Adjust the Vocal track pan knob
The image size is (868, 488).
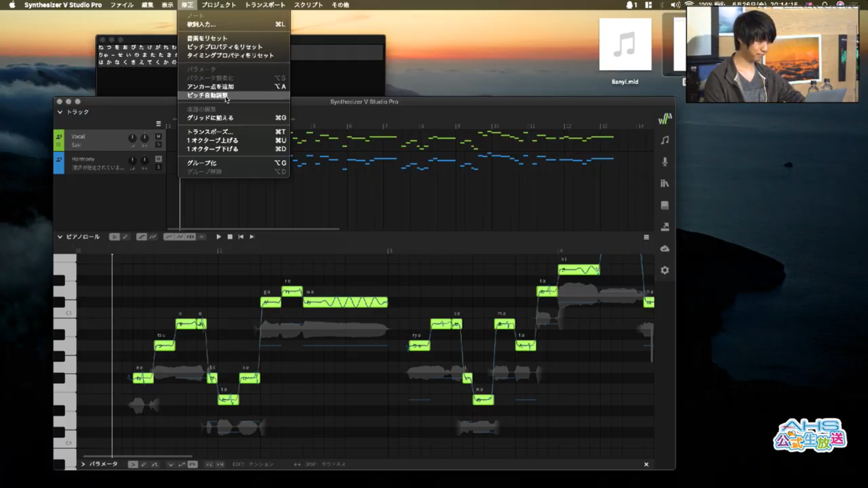pyautogui.click(x=145, y=138)
